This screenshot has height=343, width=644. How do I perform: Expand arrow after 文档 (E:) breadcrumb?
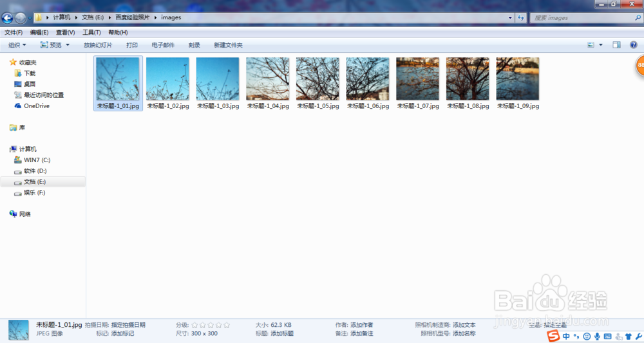pos(109,17)
